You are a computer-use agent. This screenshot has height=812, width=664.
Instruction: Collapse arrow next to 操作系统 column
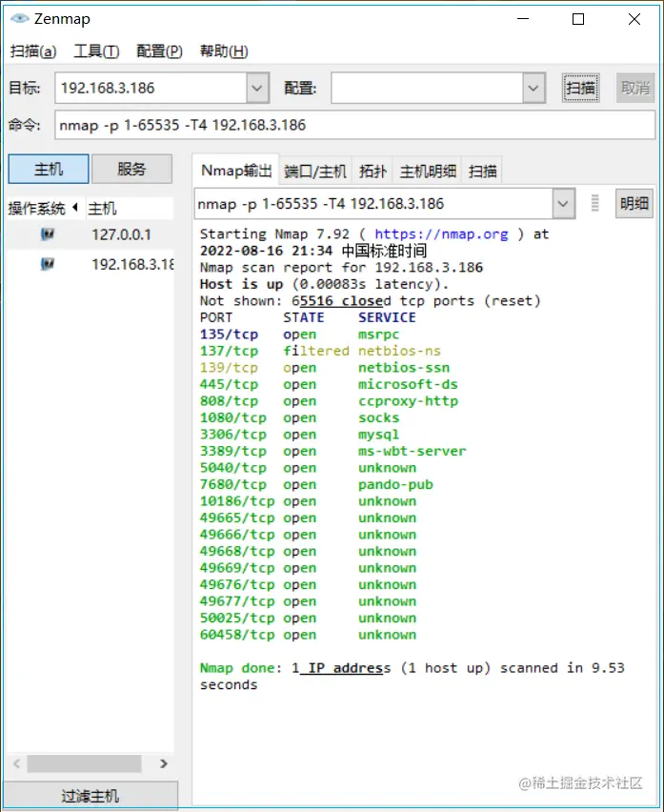coord(75,208)
